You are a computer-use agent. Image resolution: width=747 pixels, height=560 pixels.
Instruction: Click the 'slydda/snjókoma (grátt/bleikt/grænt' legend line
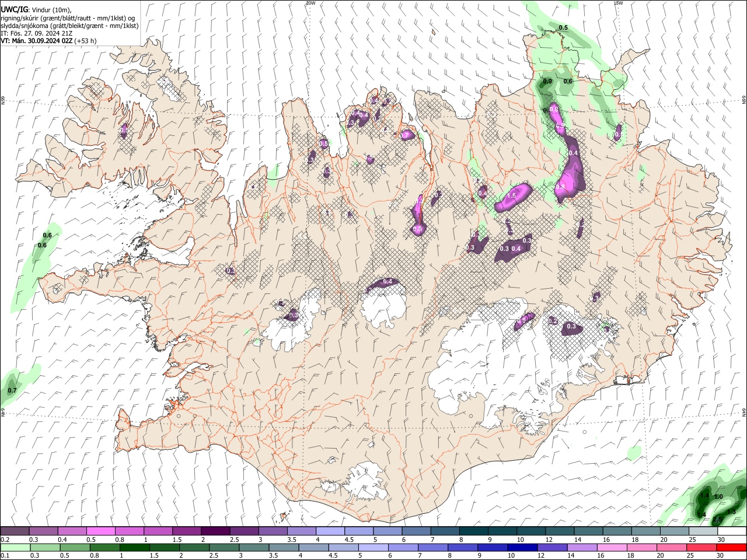pyautogui.click(x=69, y=26)
